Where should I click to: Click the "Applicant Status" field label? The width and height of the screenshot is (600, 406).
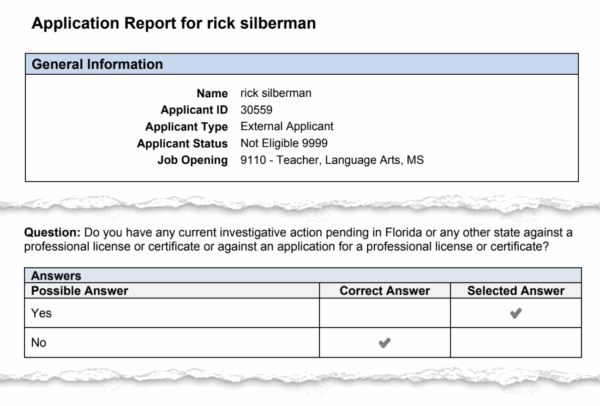click(x=182, y=144)
